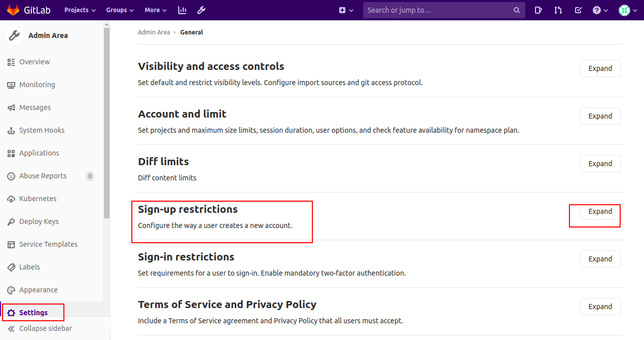Expand the Sign-in restrictions section
644x340 pixels.
click(x=600, y=259)
